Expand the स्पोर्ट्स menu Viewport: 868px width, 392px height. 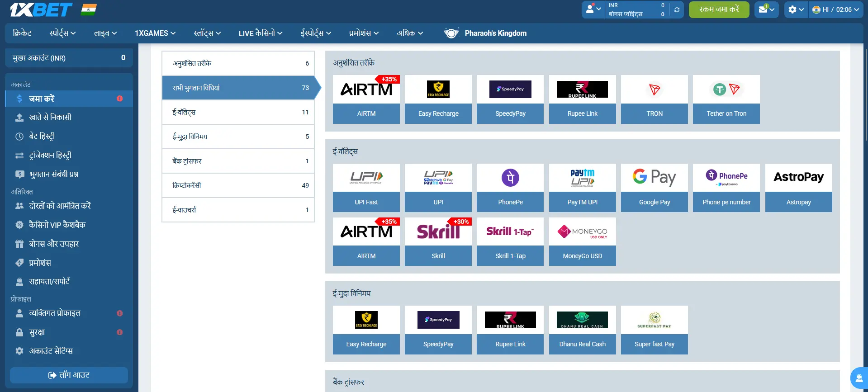pos(62,33)
